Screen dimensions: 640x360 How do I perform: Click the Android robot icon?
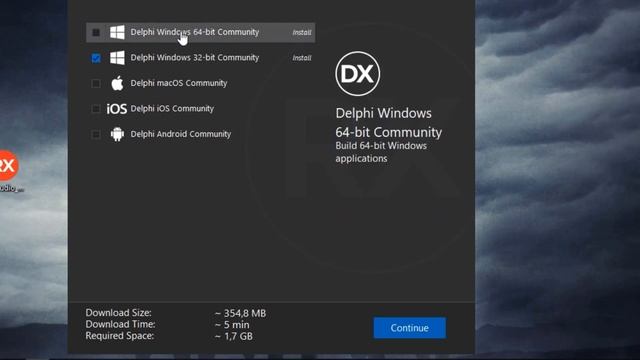[117, 134]
